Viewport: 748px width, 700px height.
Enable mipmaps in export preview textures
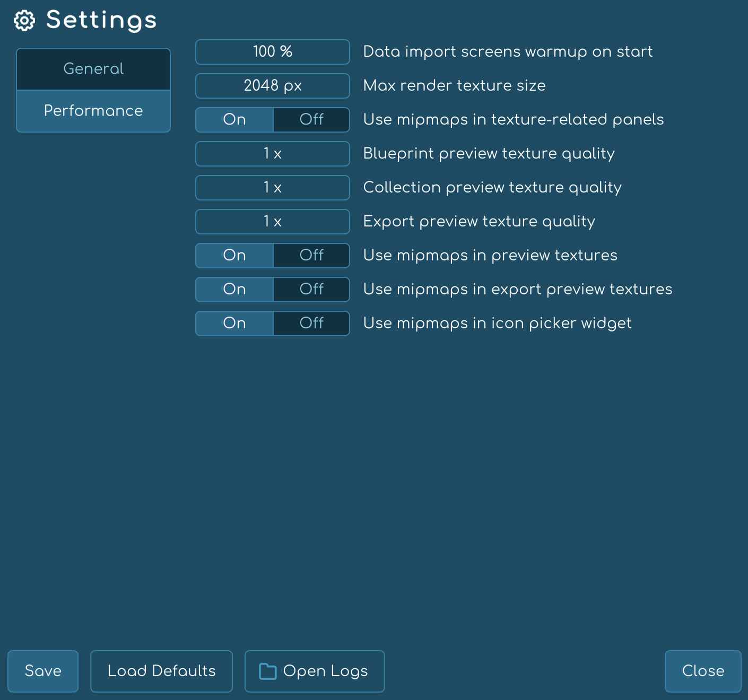[x=234, y=290]
